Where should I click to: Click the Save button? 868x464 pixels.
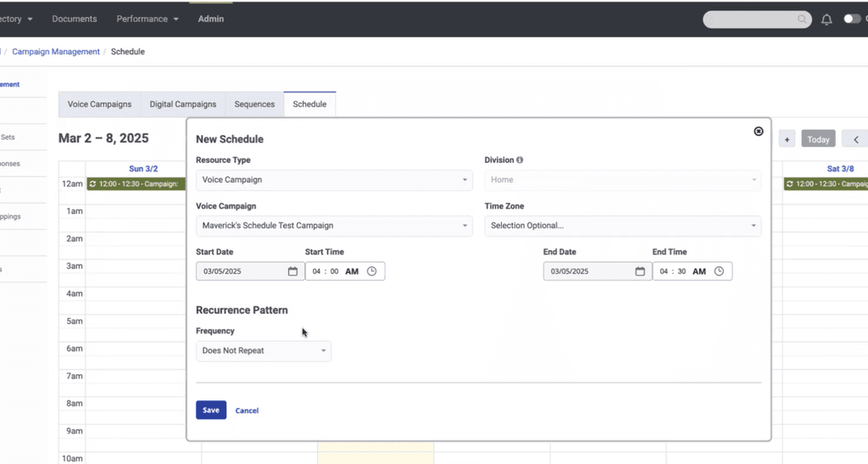(x=211, y=411)
